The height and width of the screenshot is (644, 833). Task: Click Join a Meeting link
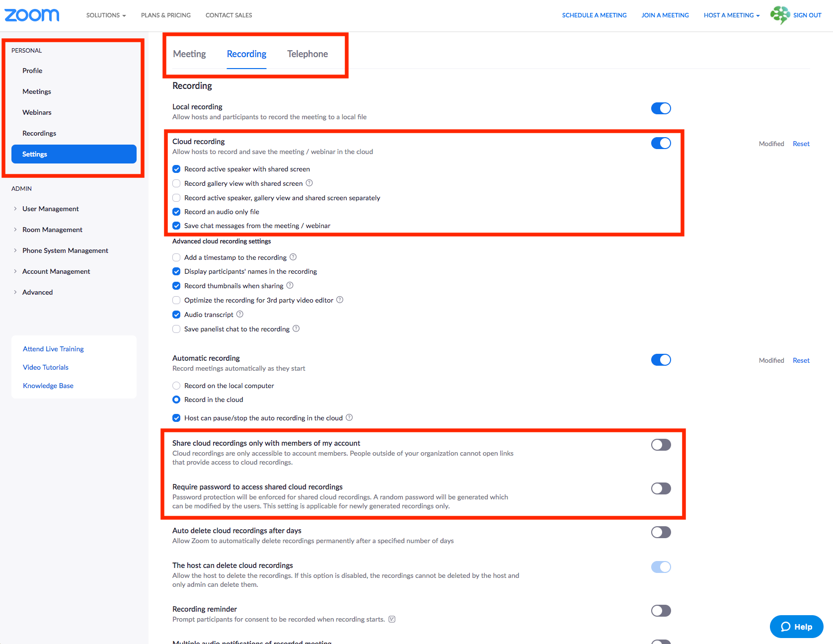665,15
